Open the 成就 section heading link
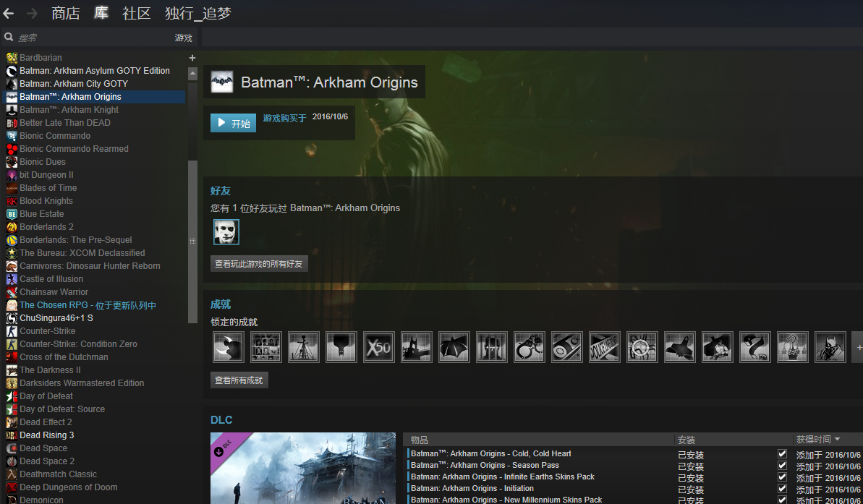 (220, 304)
